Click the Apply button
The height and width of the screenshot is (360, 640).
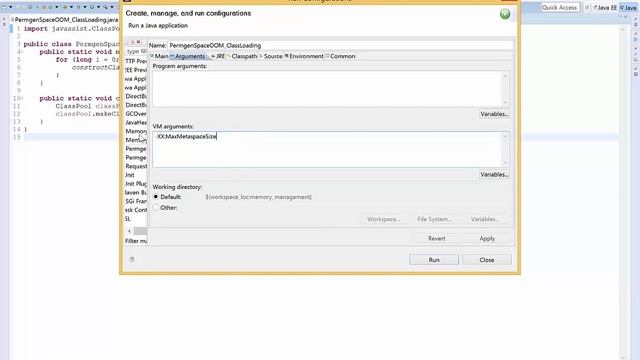point(487,238)
